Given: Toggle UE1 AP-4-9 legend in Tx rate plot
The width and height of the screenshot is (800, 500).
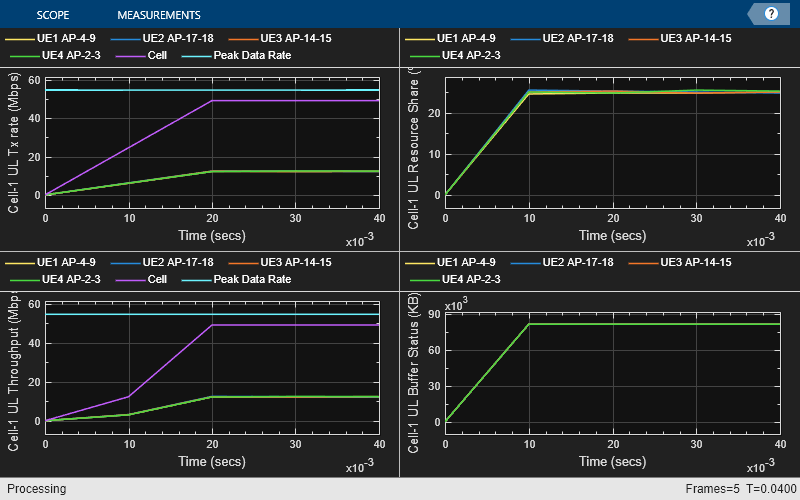Looking at the screenshot, I should [x=51, y=38].
